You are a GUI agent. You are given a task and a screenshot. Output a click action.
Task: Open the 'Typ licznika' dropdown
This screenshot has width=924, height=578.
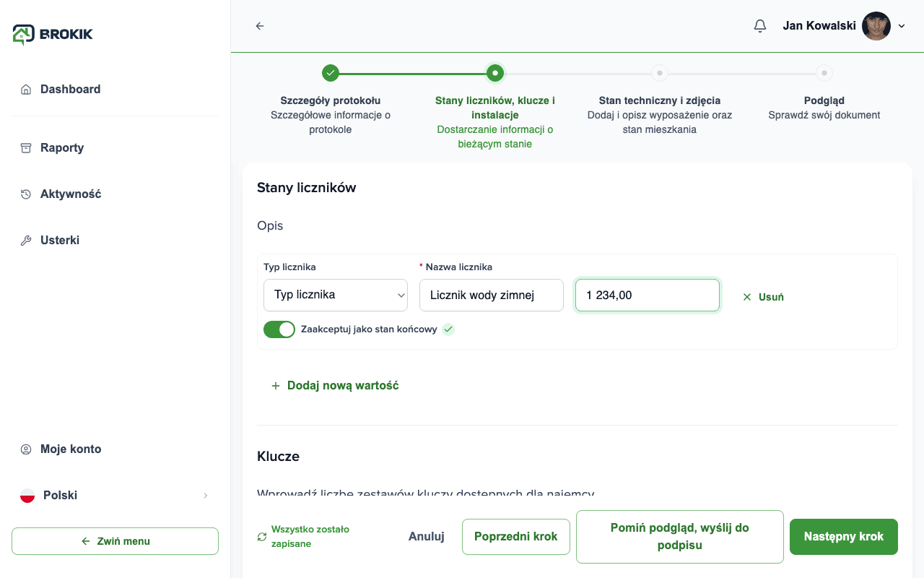(x=336, y=295)
